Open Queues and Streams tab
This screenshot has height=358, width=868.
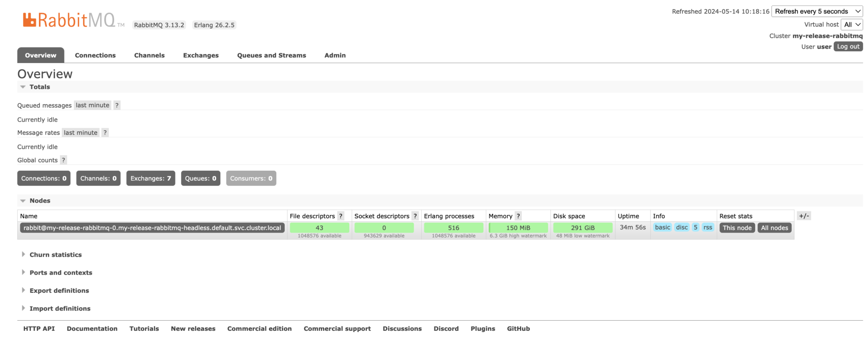[272, 55]
